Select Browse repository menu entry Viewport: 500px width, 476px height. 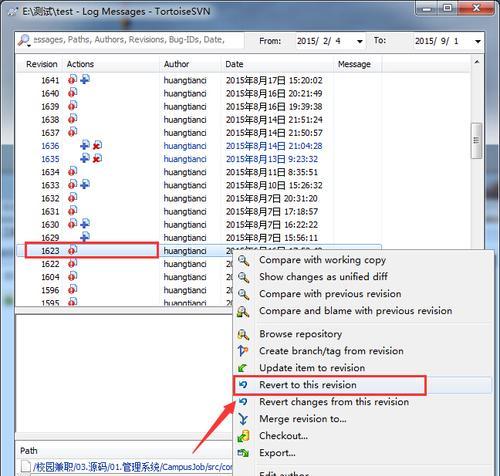[301, 334]
